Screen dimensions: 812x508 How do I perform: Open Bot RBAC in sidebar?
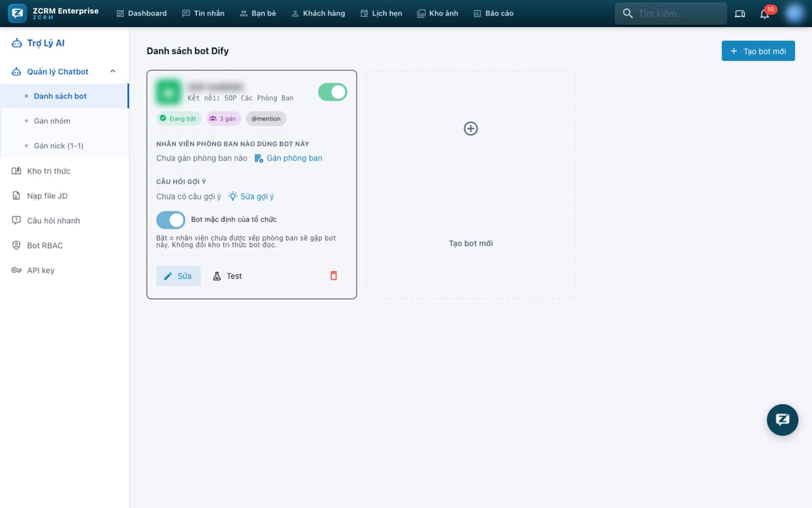pyautogui.click(x=64, y=245)
